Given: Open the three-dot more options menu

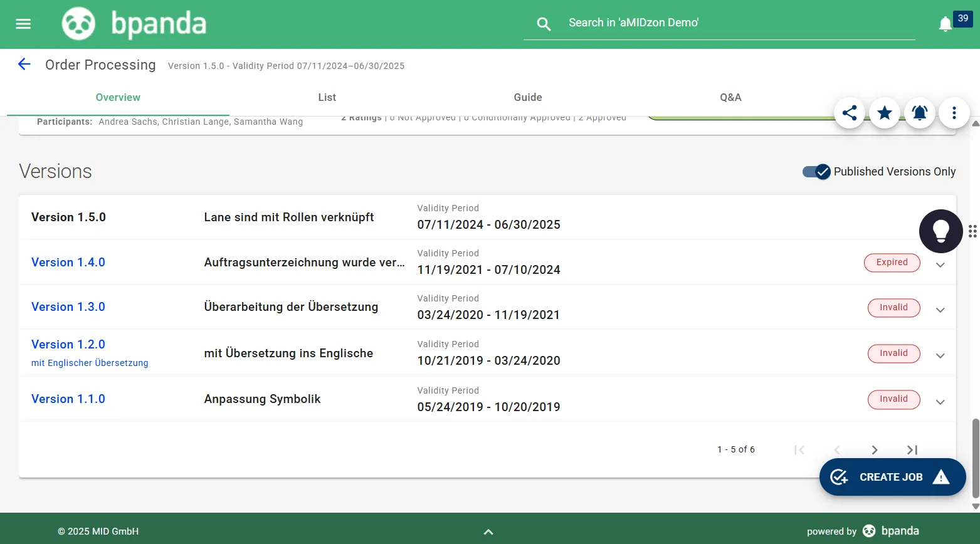Looking at the screenshot, I should pyautogui.click(x=954, y=113).
